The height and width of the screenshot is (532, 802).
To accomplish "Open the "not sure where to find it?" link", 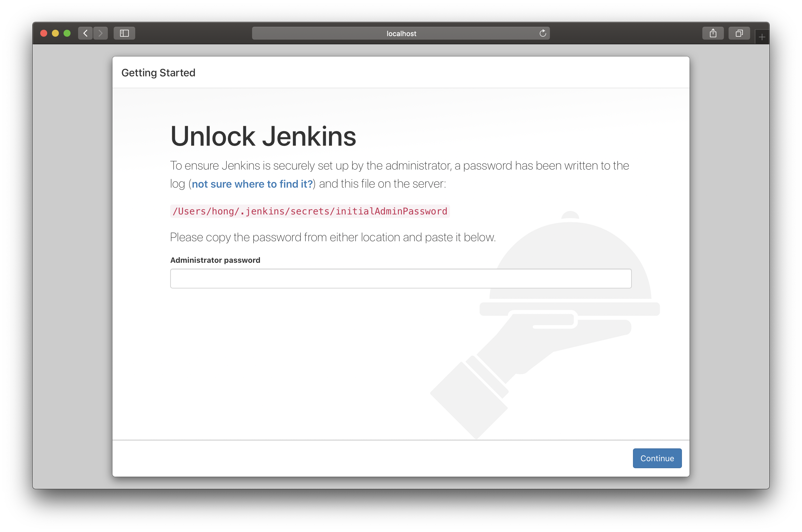I will tap(252, 184).
